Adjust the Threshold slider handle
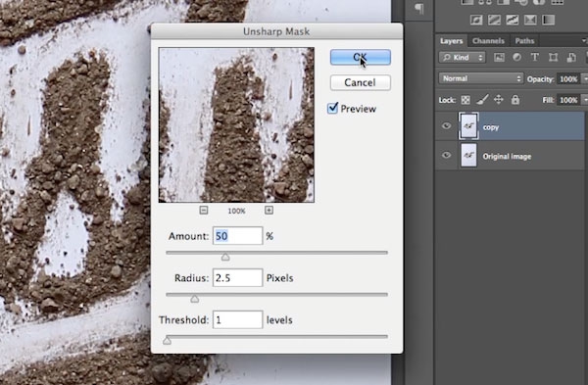 tap(167, 340)
